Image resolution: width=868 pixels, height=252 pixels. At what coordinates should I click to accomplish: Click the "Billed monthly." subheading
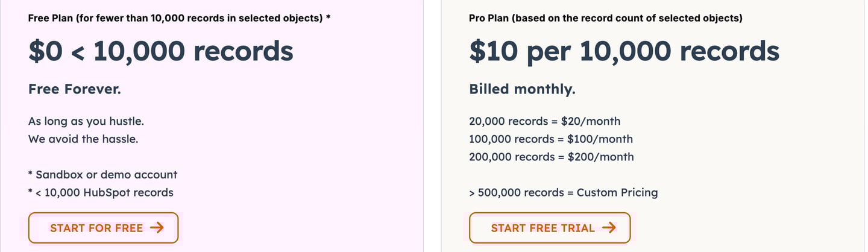522,90
